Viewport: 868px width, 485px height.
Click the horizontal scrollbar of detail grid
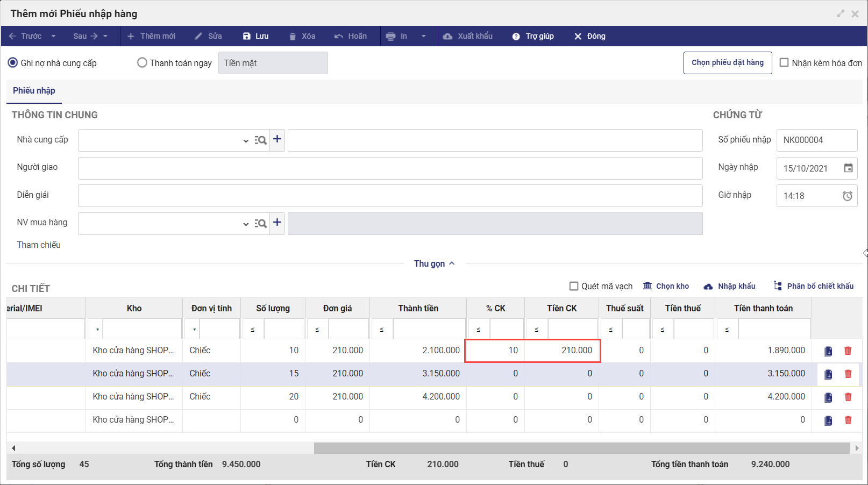(582, 448)
